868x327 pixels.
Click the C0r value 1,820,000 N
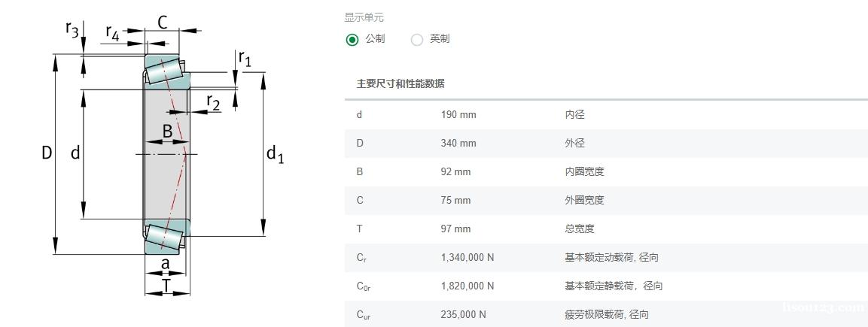(x=468, y=286)
